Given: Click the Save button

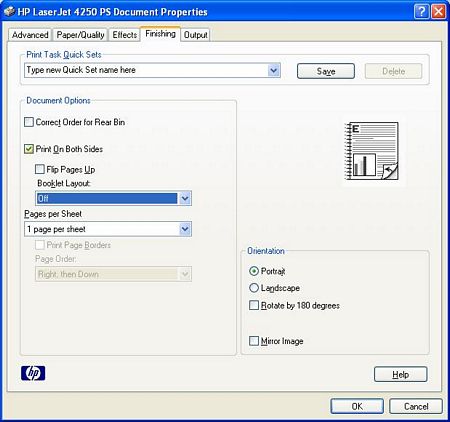Looking at the screenshot, I should click(326, 71).
